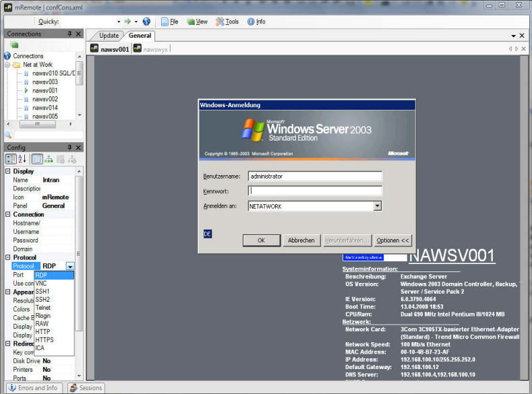Open the Info menu
532x394 pixels.
(x=256, y=22)
